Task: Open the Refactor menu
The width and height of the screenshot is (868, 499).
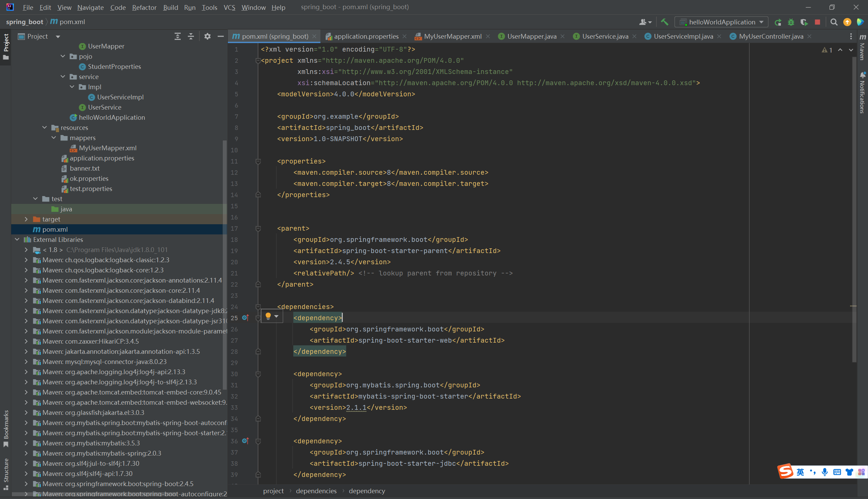Action: 144,7
